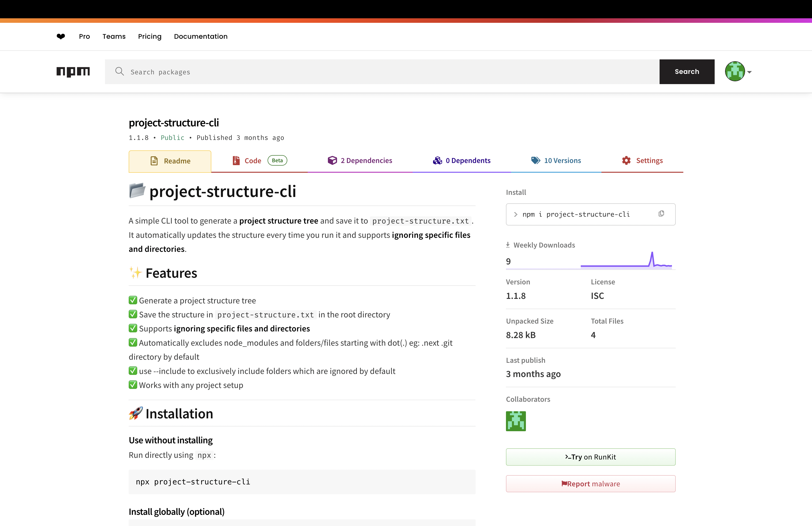Click the collaborator avatar

point(516,421)
